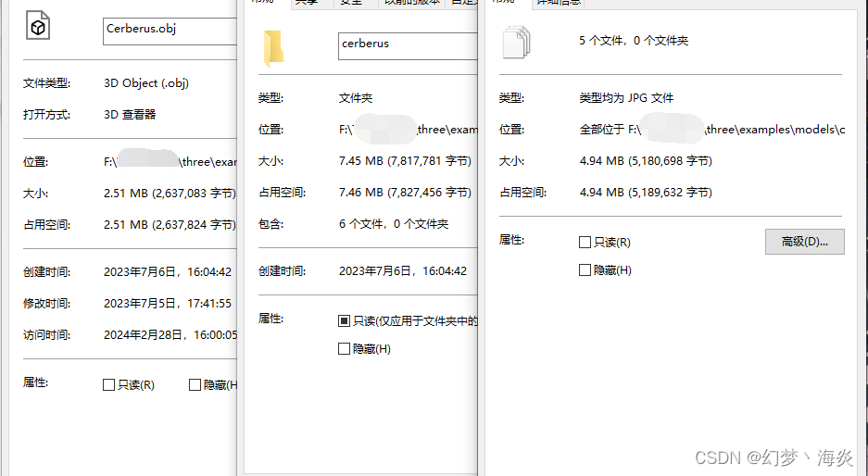Check 隐藏(H) in the 5-file JPG properties window

(x=585, y=270)
